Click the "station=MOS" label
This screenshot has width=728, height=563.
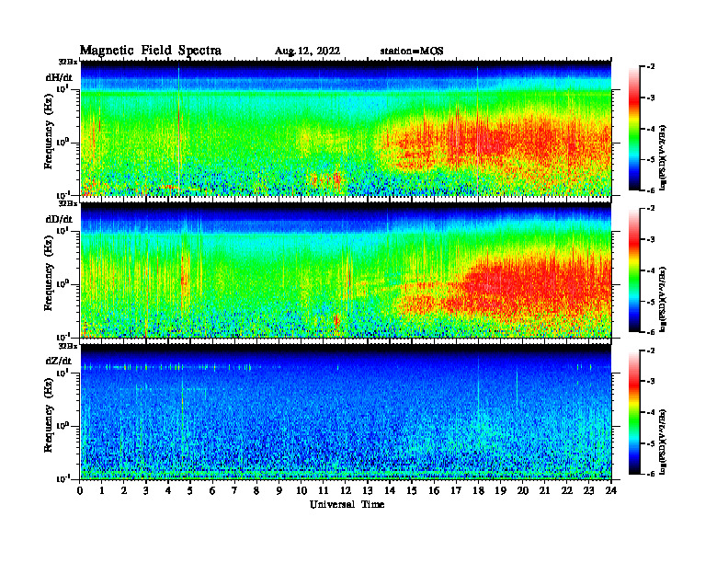pyautogui.click(x=412, y=52)
